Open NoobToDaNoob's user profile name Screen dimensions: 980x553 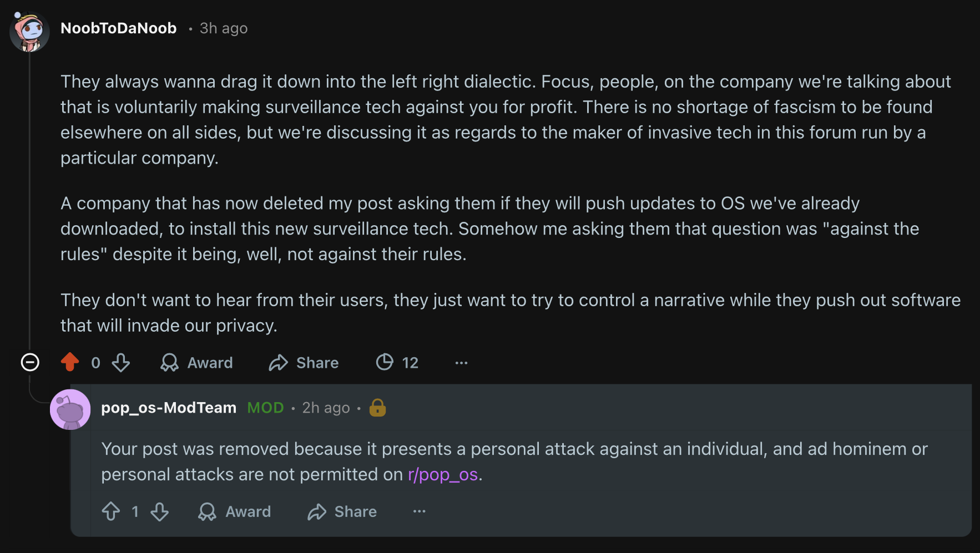coord(118,28)
